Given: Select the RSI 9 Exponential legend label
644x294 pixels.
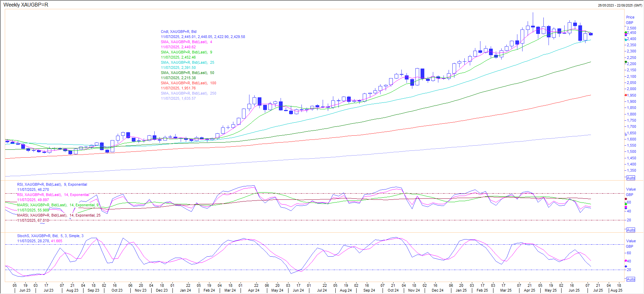Looking at the screenshot, I should 52,184.
